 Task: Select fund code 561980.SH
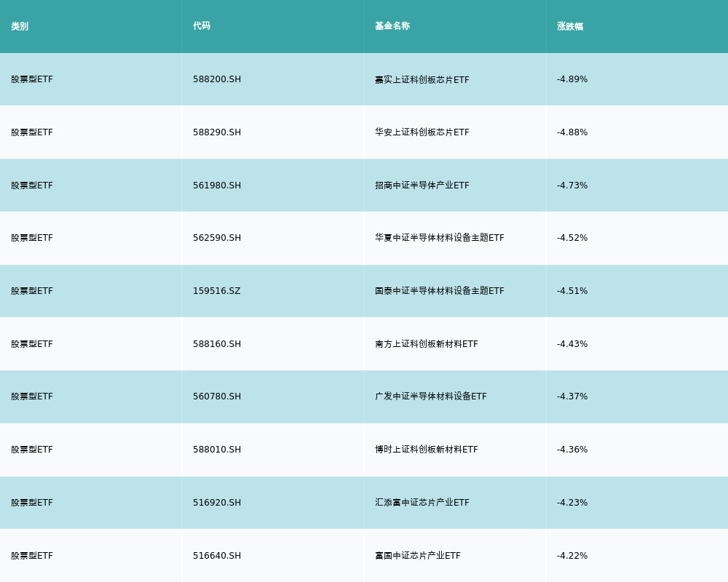[217, 186]
